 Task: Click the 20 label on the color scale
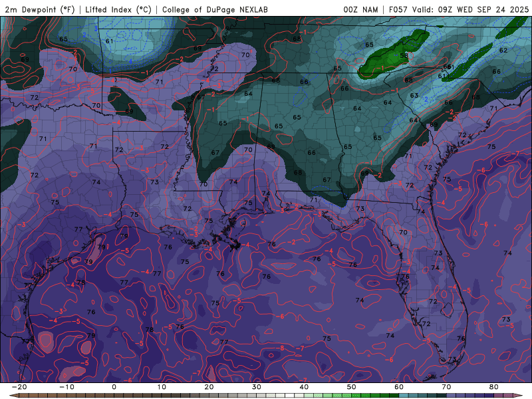pyautogui.click(x=209, y=387)
